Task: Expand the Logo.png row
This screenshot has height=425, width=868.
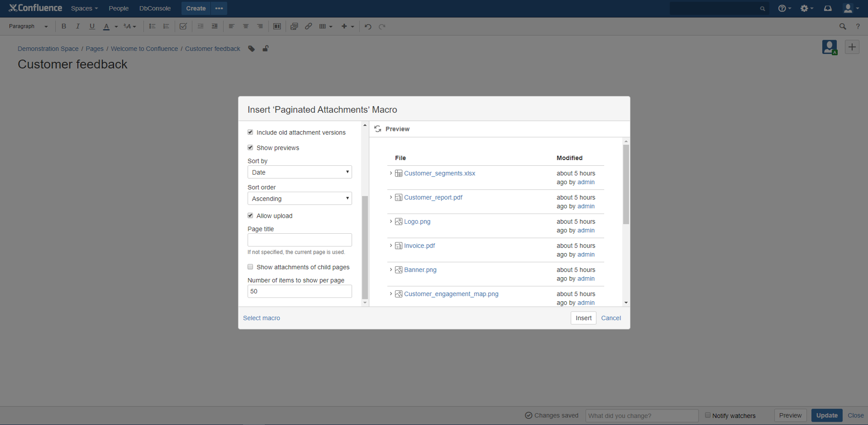Action: coord(391,221)
